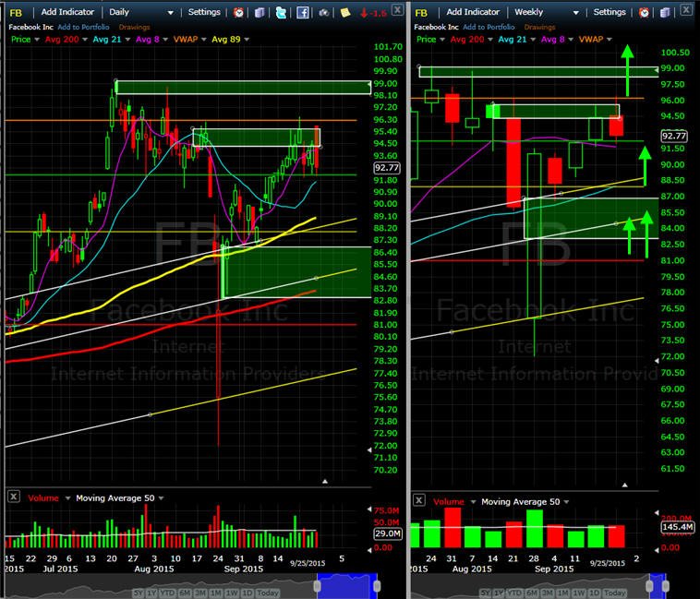
Task: Click the 145.4M volume label in Weekly chart
Action: [677, 527]
